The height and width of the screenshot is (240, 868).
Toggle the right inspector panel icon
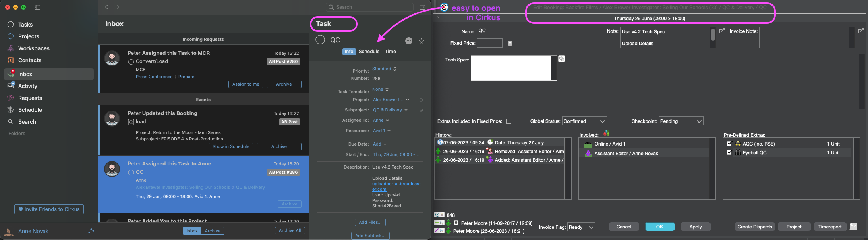point(422,7)
